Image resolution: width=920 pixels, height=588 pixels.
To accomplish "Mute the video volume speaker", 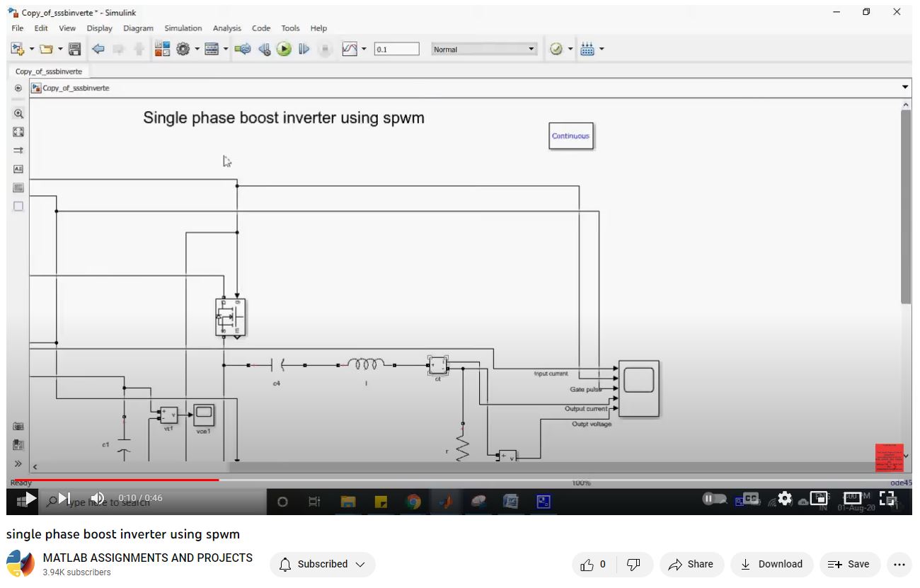I will click(98, 498).
